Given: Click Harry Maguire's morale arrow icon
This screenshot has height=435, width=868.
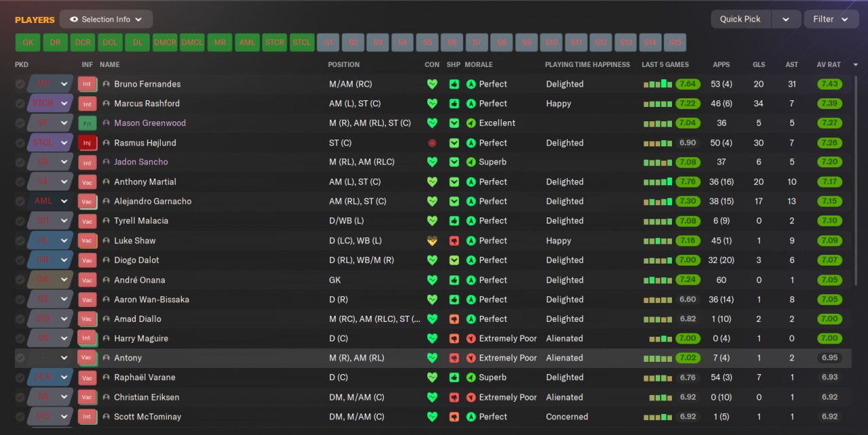Looking at the screenshot, I should click(471, 338).
